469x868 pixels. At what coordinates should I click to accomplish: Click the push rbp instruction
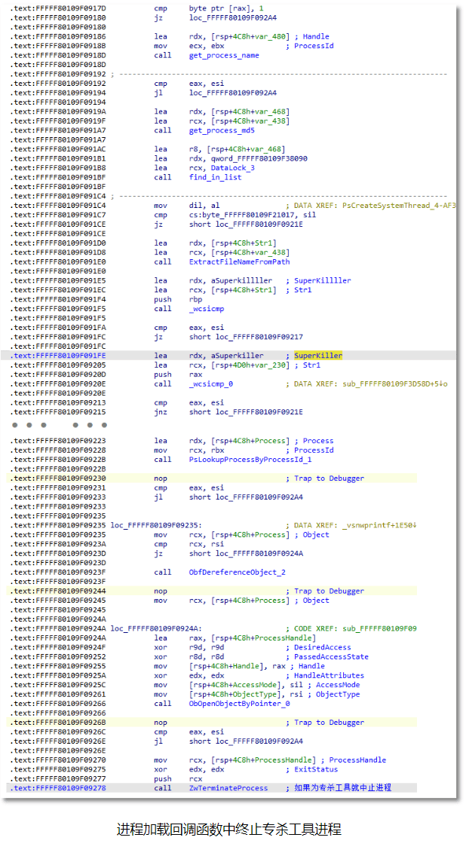178,299
